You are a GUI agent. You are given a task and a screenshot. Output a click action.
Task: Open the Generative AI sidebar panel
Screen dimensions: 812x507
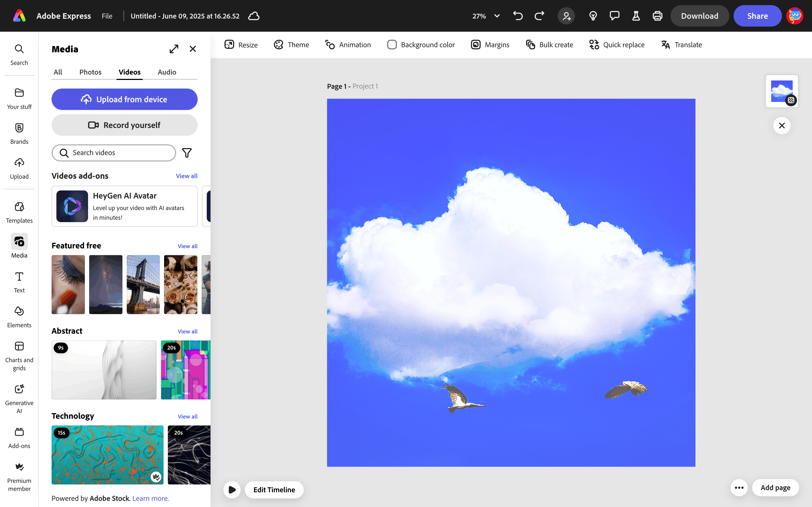click(19, 398)
